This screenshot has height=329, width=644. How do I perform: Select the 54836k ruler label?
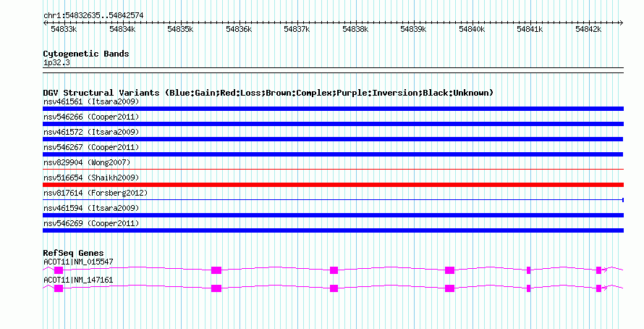[x=239, y=29]
